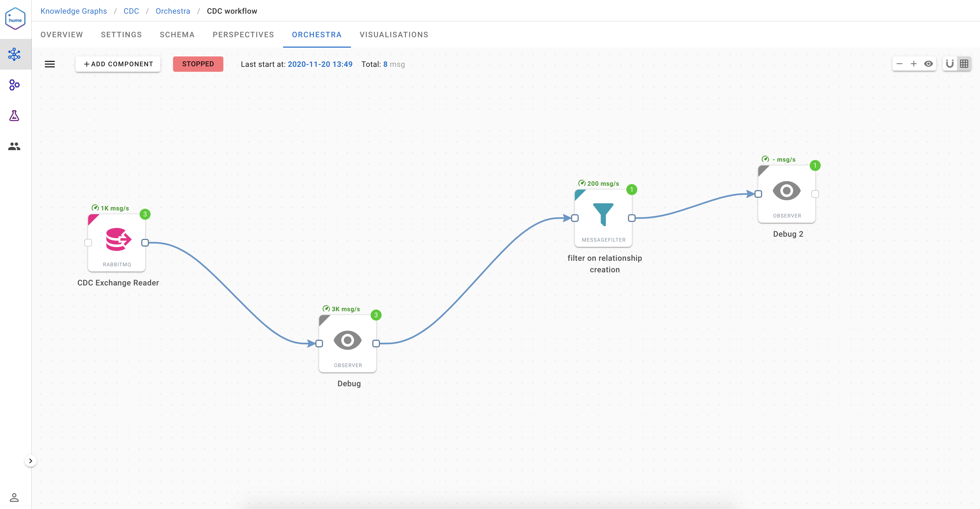The height and width of the screenshot is (509, 980).
Task: Open the Orchestra breadcrumb link
Action: pyautogui.click(x=173, y=11)
